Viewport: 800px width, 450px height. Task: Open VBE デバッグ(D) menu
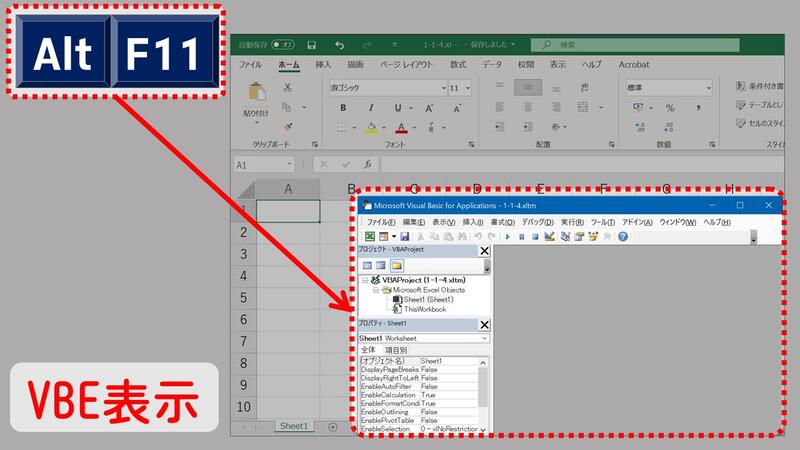click(537, 222)
